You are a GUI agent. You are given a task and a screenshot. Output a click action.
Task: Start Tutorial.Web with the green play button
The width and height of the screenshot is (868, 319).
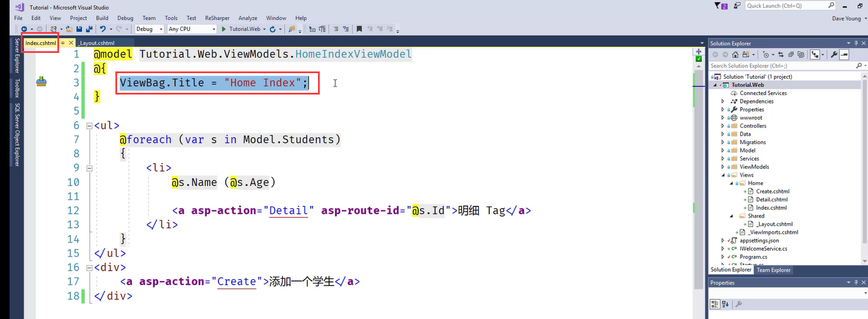(x=225, y=29)
